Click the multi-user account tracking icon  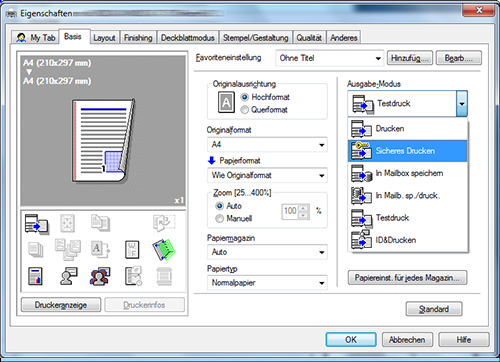tap(100, 276)
